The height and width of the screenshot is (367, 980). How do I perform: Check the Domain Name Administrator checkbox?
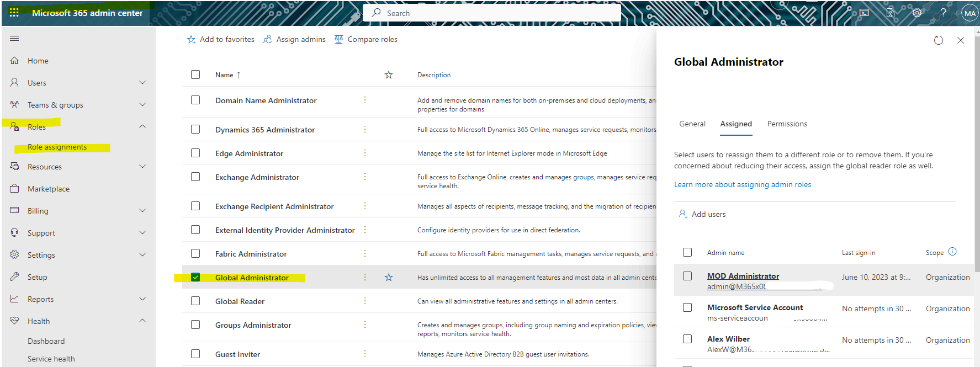pos(195,100)
